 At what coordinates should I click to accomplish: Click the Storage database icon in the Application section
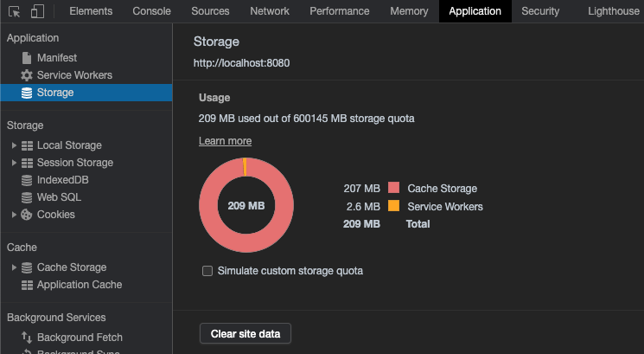27,93
